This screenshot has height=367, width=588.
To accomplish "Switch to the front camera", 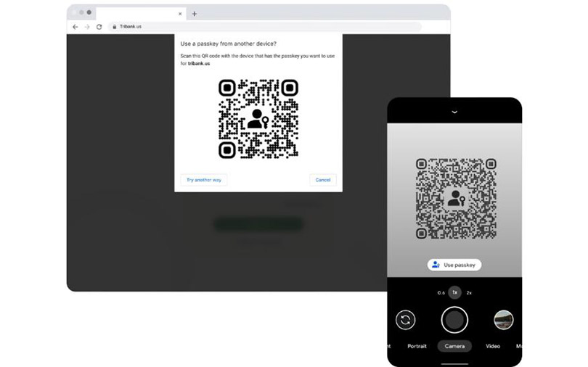I will point(406,320).
